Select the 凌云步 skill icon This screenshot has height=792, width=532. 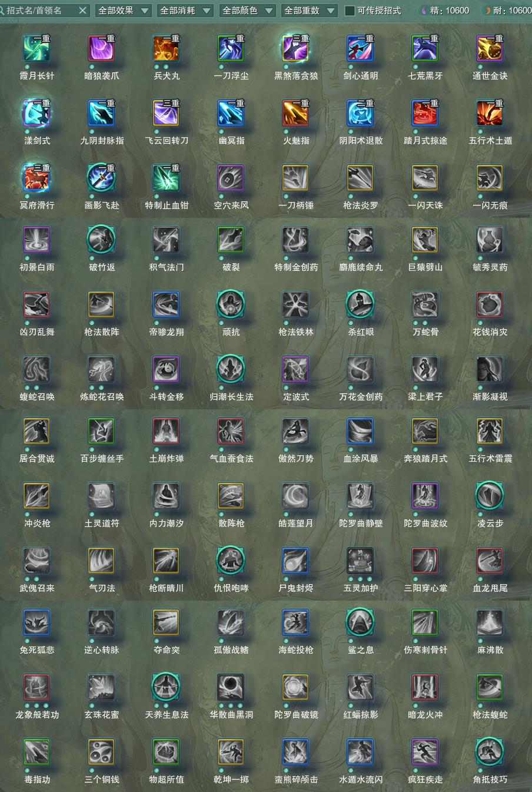[490, 496]
